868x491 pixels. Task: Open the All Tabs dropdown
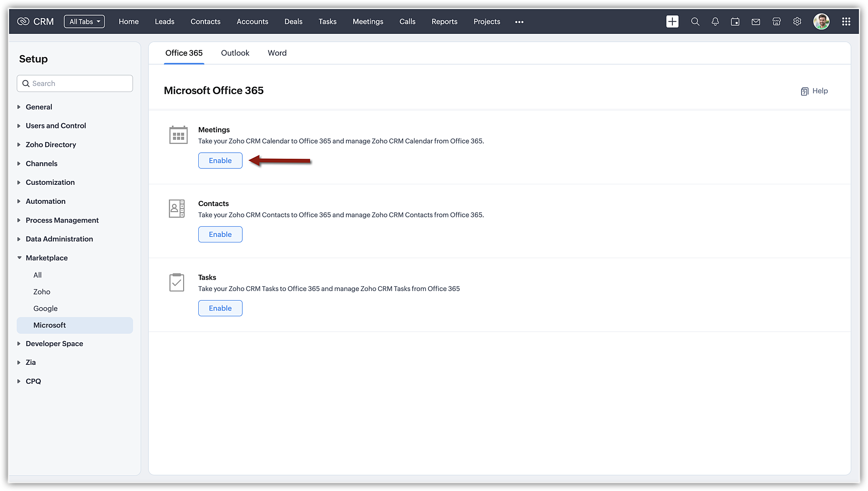pyautogui.click(x=84, y=21)
